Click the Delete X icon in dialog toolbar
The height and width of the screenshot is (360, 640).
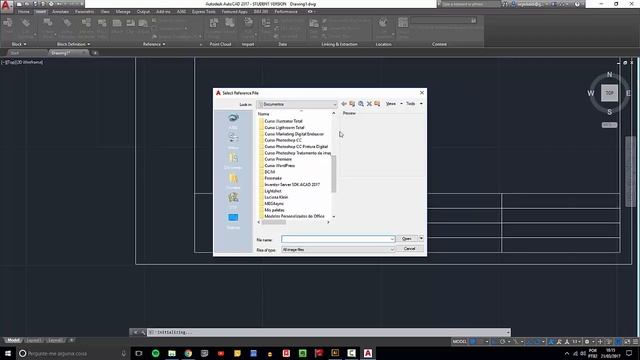tap(369, 104)
